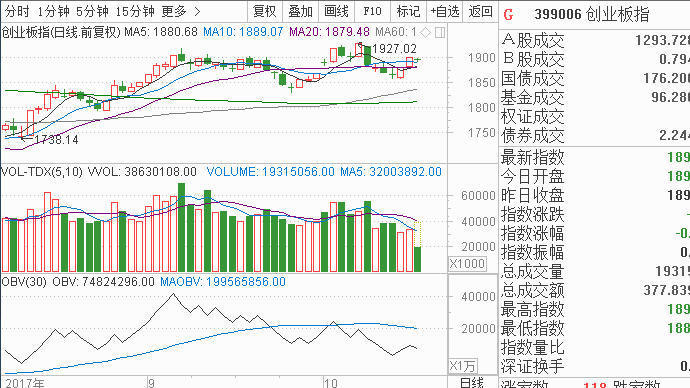Add mark using 标记 button
Image resolution: width=690 pixels, height=388 pixels.
pyautogui.click(x=408, y=11)
